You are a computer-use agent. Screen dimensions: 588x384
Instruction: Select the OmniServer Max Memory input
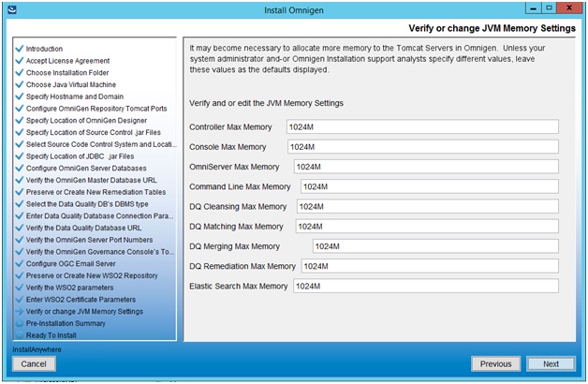pyautogui.click(x=426, y=167)
